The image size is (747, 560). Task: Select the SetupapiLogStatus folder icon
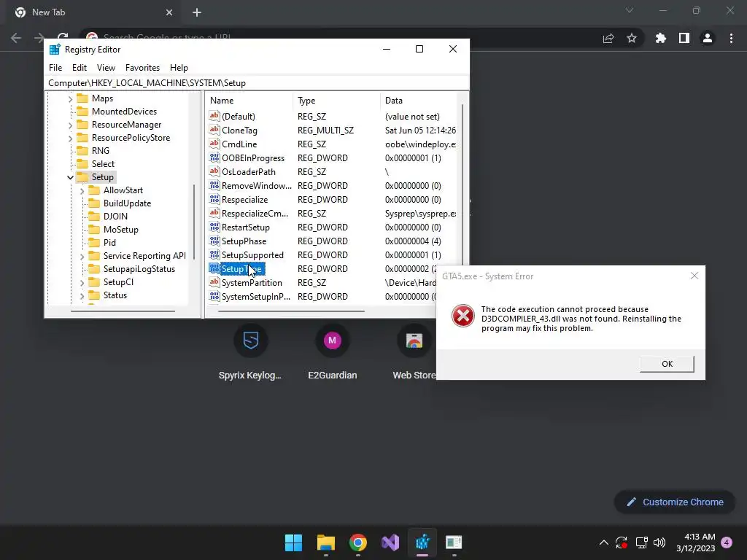(x=94, y=268)
